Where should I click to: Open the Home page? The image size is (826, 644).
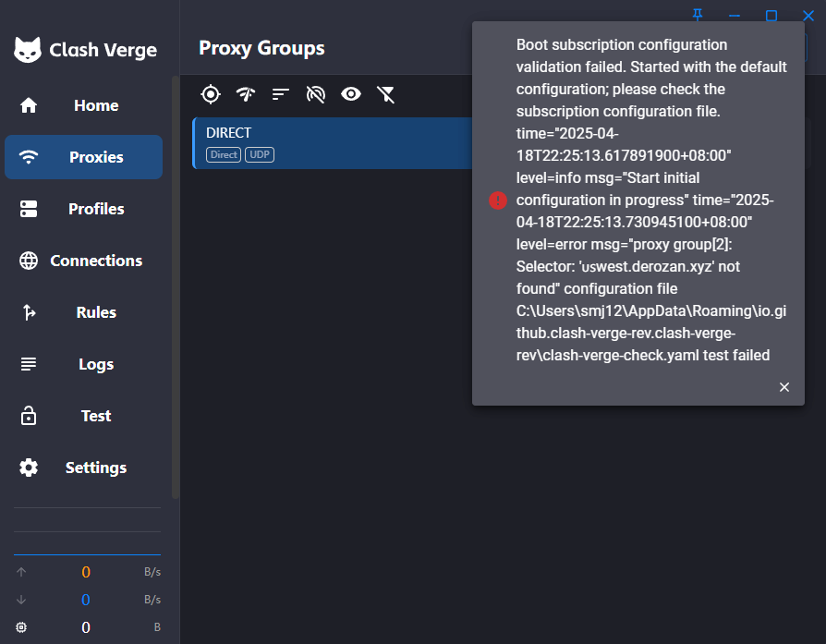point(84,105)
